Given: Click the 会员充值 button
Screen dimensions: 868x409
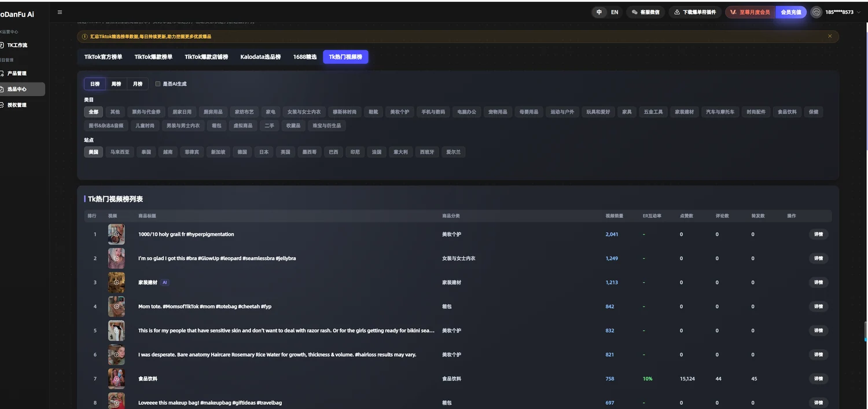Looking at the screenshot, I should pos(790,12).
